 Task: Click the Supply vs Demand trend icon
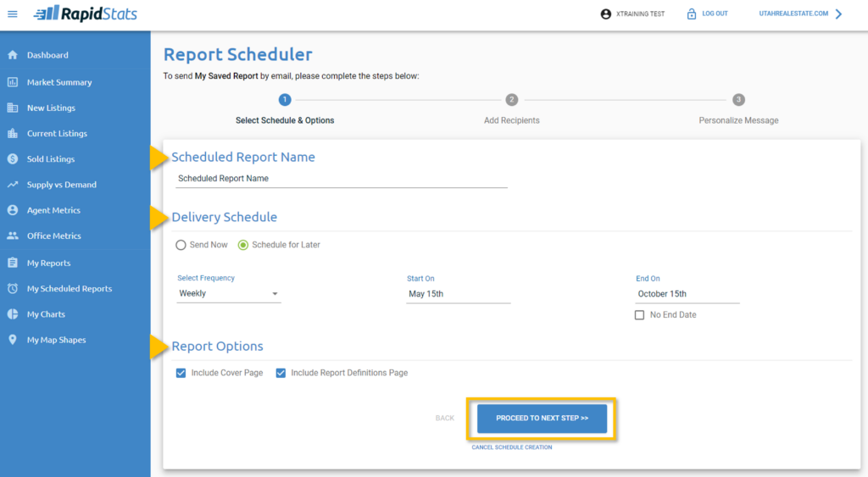13,185
